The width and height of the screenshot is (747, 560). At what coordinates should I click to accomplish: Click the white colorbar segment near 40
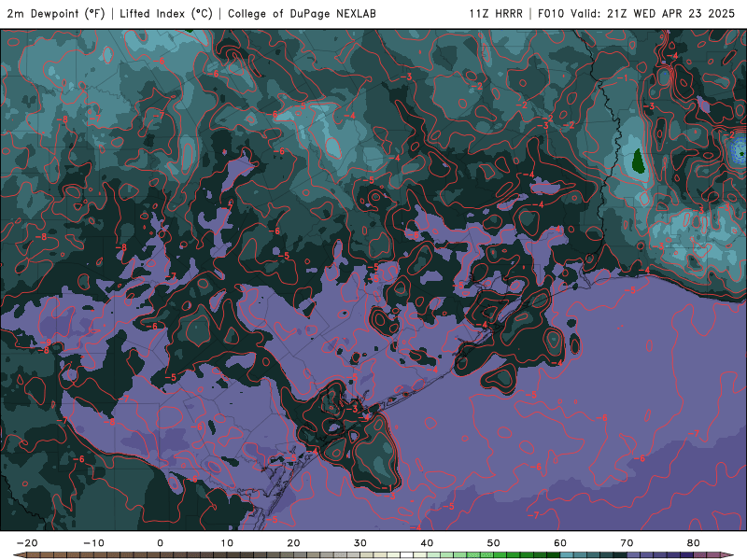click(407, 555)
